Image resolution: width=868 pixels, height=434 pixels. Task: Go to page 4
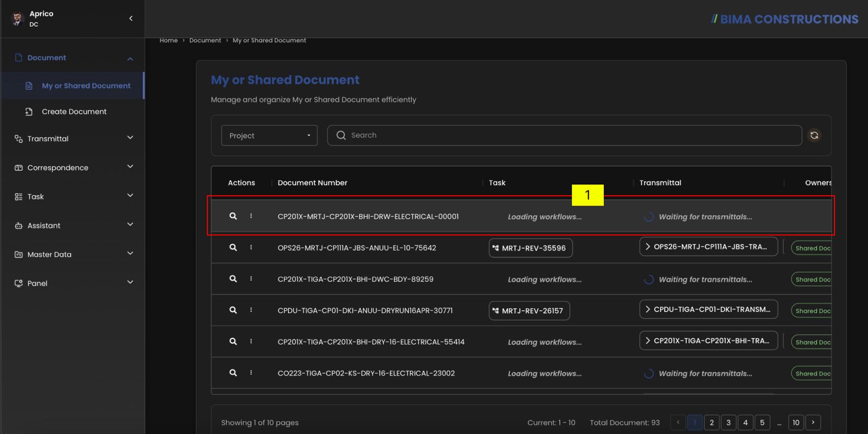click(745, 422)
